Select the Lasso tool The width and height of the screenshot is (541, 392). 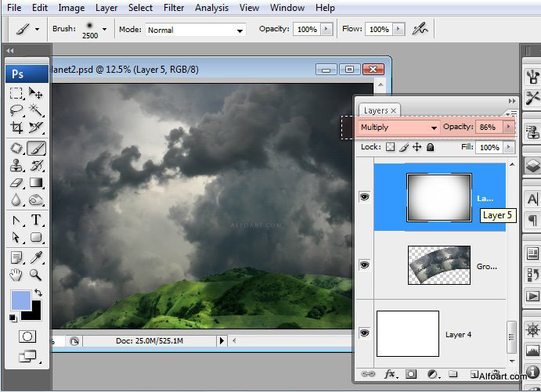(16, 110)
